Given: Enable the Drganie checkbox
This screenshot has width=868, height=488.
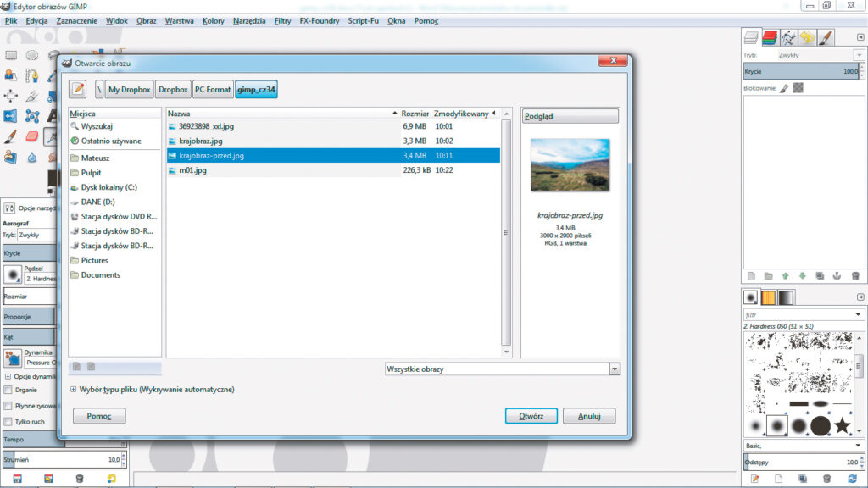Looking at the screenshot, I should [8, 391].
